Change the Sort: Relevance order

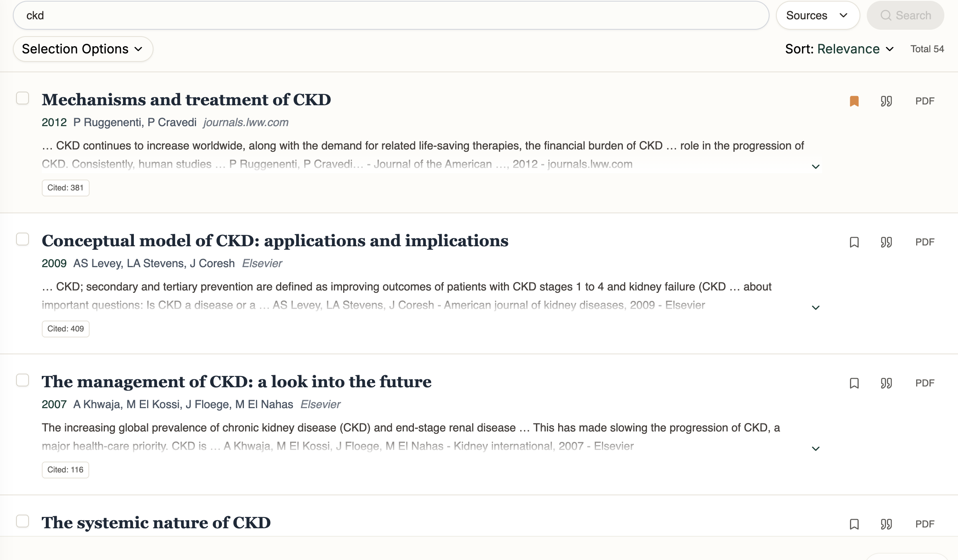coord(839,49)
